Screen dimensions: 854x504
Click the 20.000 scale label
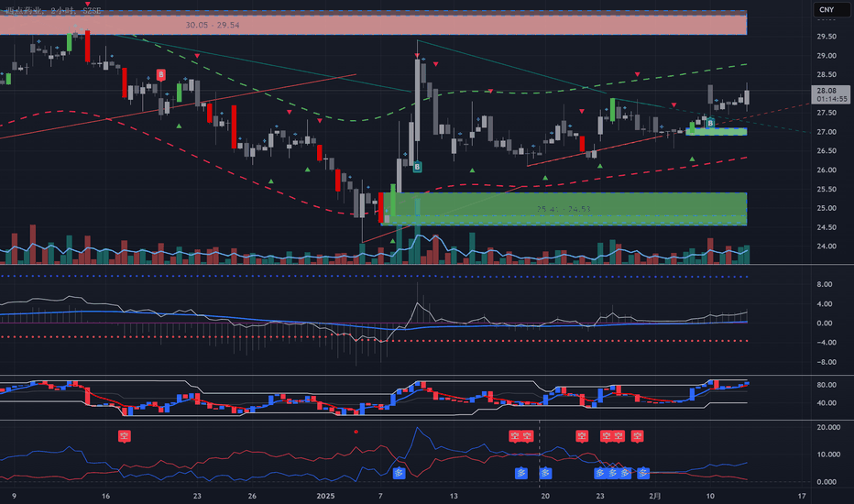tap(827, 427)
